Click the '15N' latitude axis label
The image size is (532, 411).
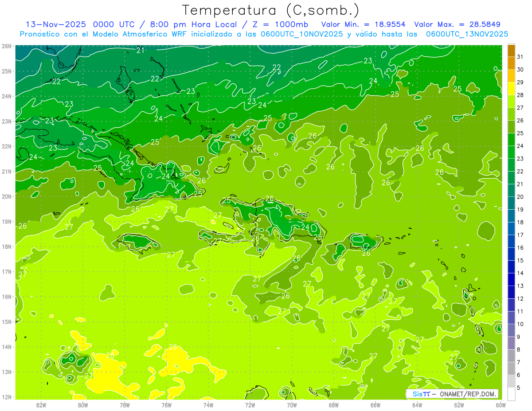(7, 321)
